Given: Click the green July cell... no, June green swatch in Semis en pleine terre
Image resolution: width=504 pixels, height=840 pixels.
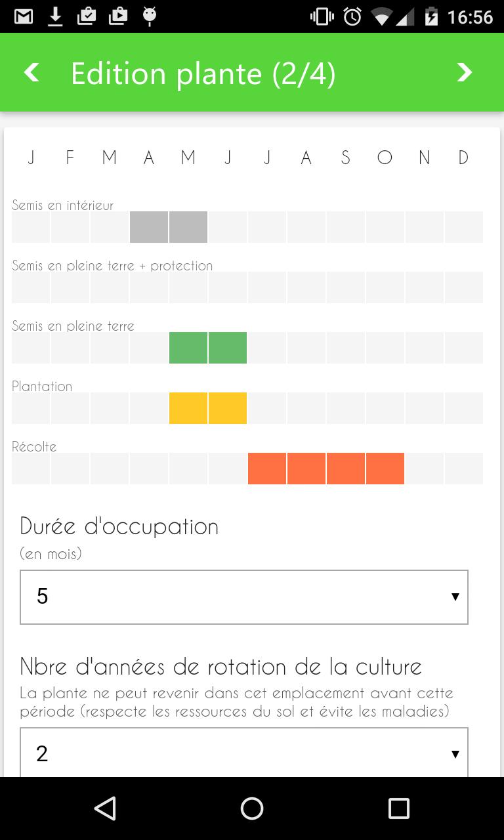Looking at the screenshot, I should click(x=228, y=348).
